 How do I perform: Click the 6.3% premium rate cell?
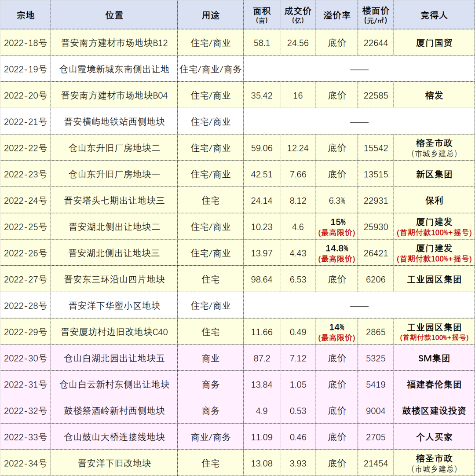pyautogui.click(x=337, y=200)
